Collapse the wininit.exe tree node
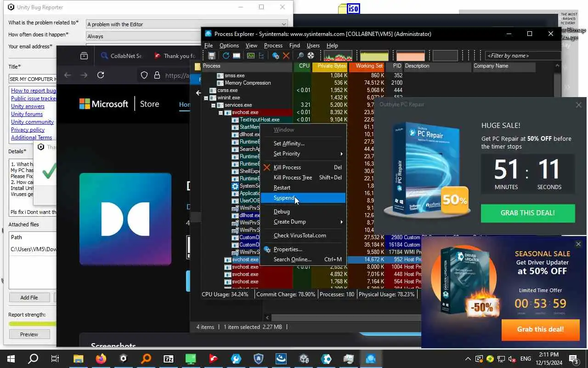This screenshot has width=588, height=368. tap(206, 98)
